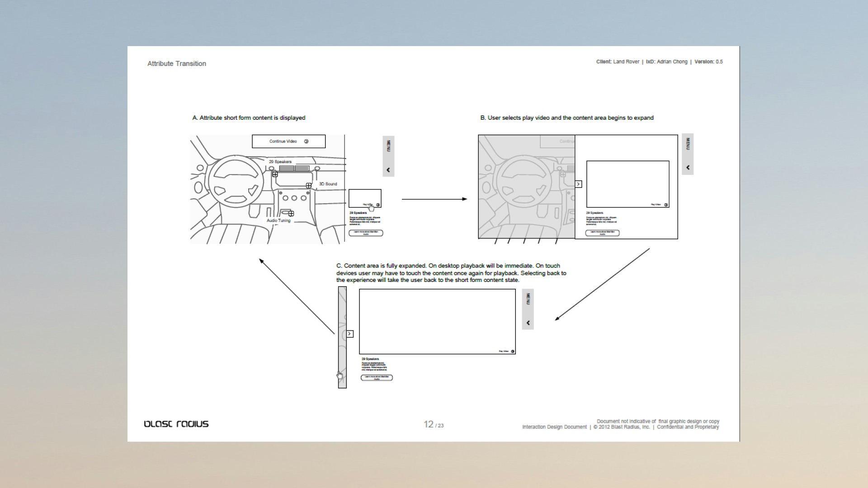This screenshot has height=488, width=868.
Task: Click the Continue Video button
Action: pyautogui.click(x=288, y=141)
